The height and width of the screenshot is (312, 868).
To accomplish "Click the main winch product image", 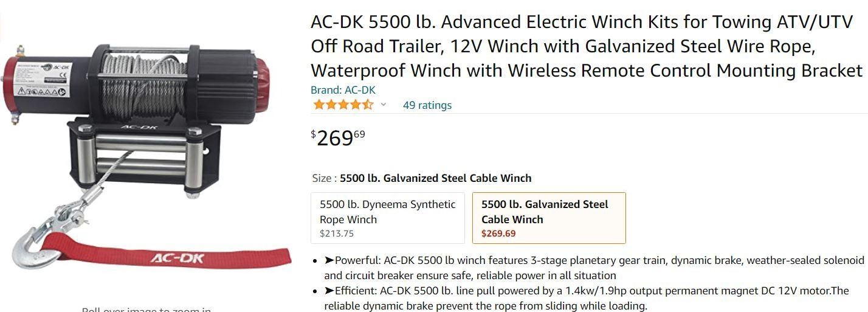I will (146, 152).
